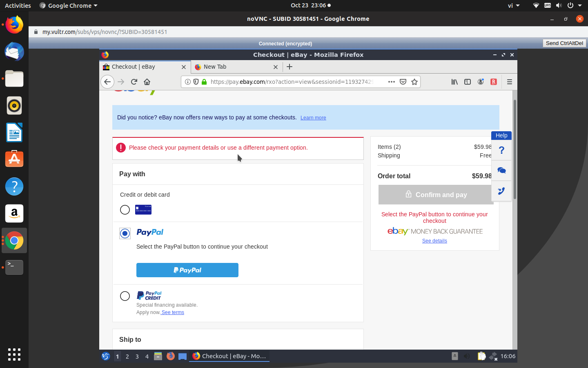Open See details for money back guarantee
Image resolution: width=588 pixels, height=368 pixels.
point(434,241)
